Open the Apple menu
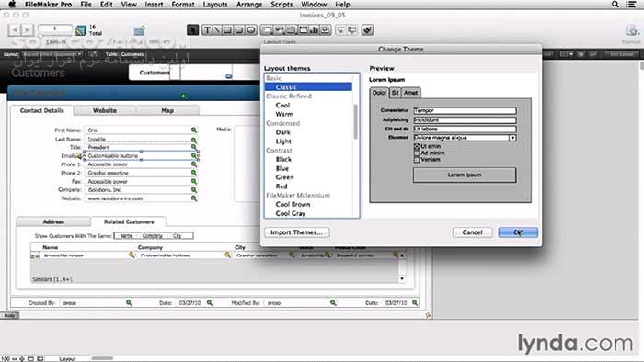The height and width of the screenshot is (362, 644). pyautogui.click(x=12, y=5)
